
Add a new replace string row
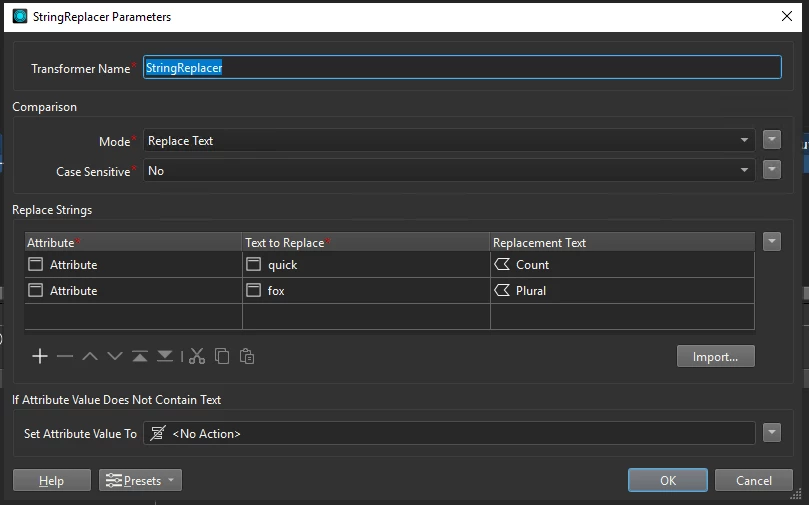[x=40, y=356]
